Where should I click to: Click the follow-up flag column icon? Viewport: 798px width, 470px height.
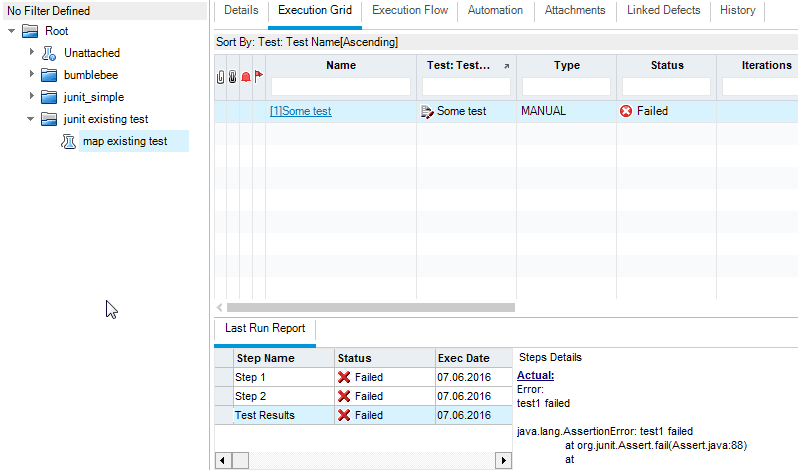coord(258,76)
